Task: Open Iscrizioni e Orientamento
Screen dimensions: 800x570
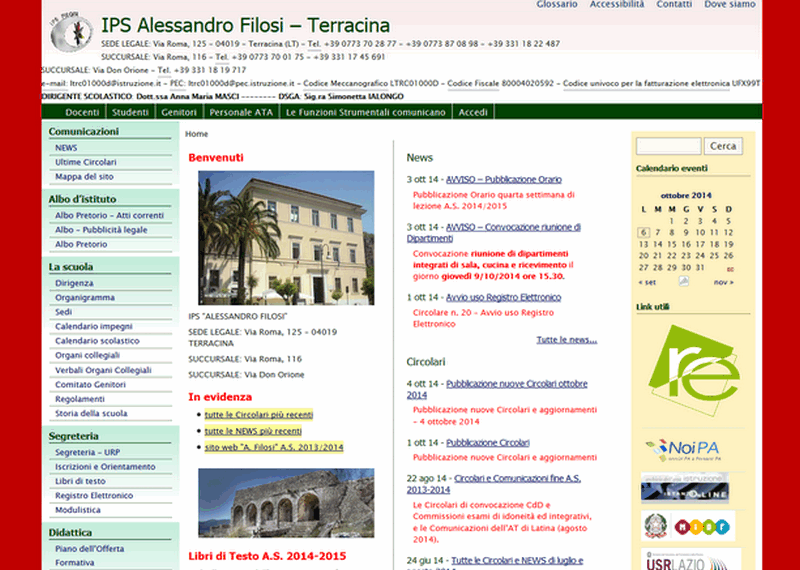Action: 105,466
